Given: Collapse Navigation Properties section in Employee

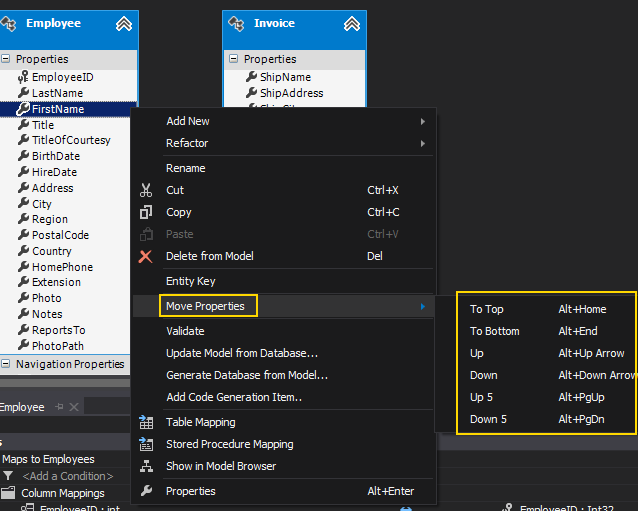Looking at the screenshot, I should [x=5, y=365].
